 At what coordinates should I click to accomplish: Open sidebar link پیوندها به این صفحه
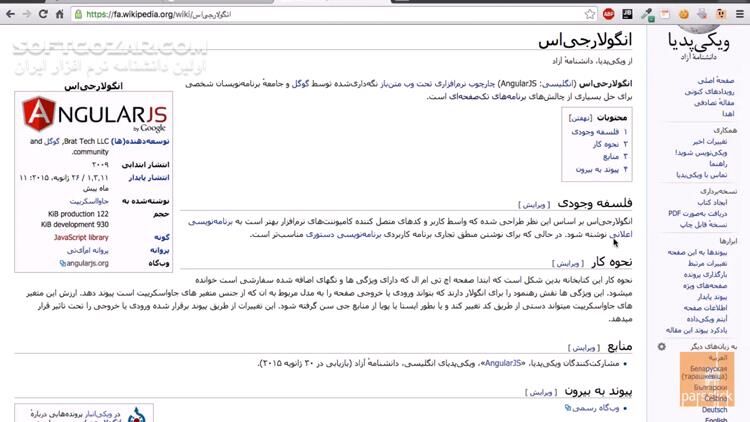click(697, 252)
